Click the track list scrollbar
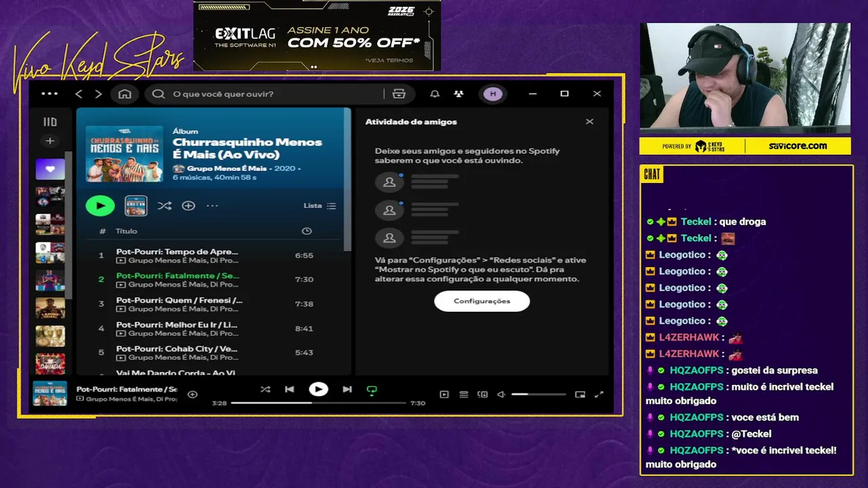Image resolution: width=868 pixels, height=488 pixels. pos(347,180)
